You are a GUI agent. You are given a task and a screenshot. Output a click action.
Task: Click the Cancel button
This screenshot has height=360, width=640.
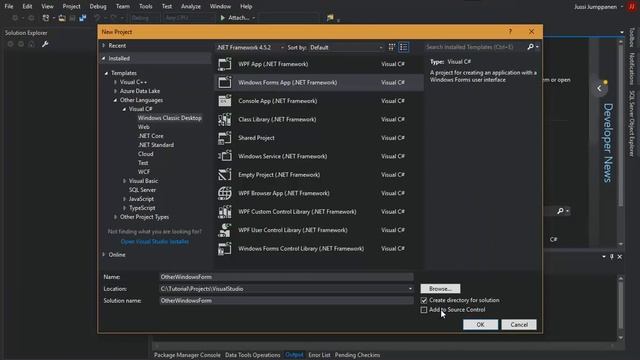click(519, 324)
